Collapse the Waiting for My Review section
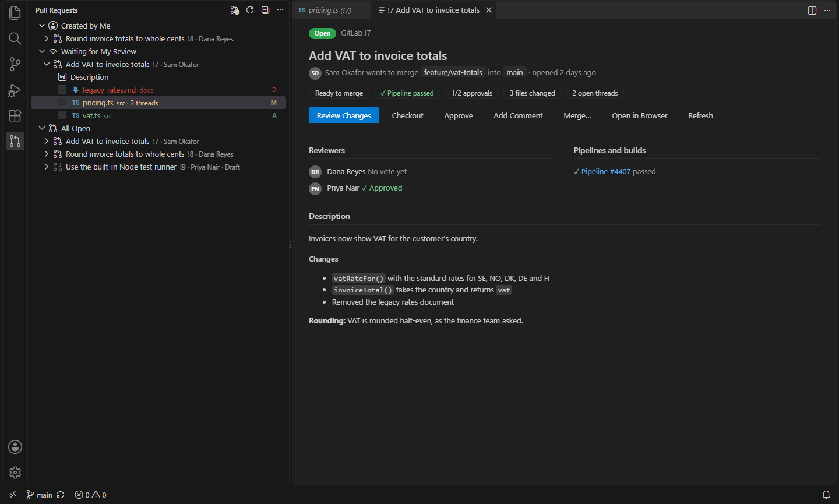This screenshot has height=504, width=839. (42, 51)
